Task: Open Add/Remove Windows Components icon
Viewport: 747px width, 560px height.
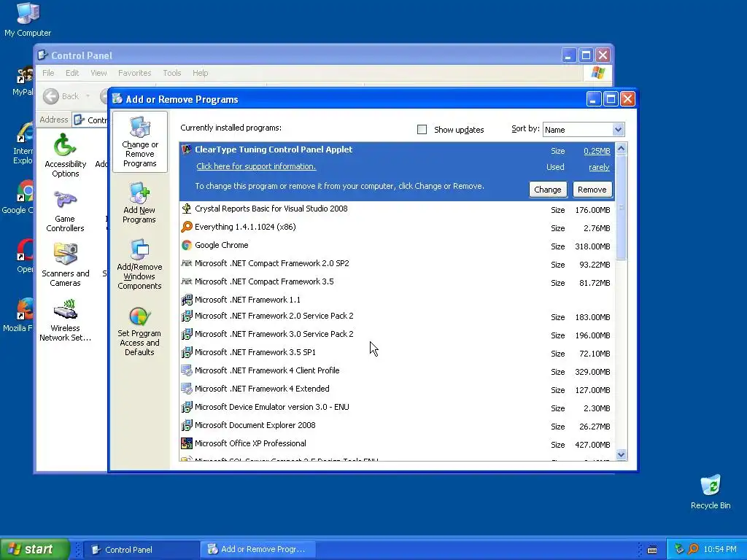Action: 139,265
